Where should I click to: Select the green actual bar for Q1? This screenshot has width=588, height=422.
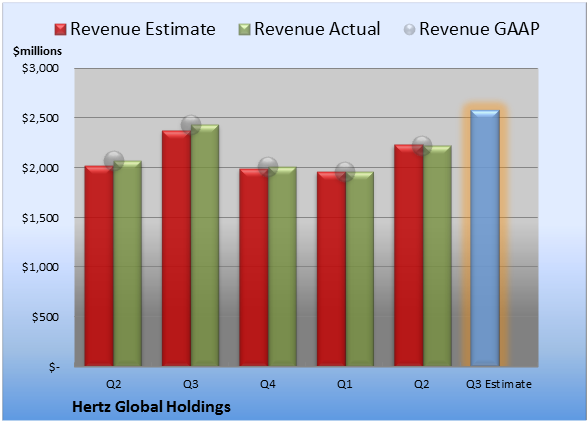[360, 269]
